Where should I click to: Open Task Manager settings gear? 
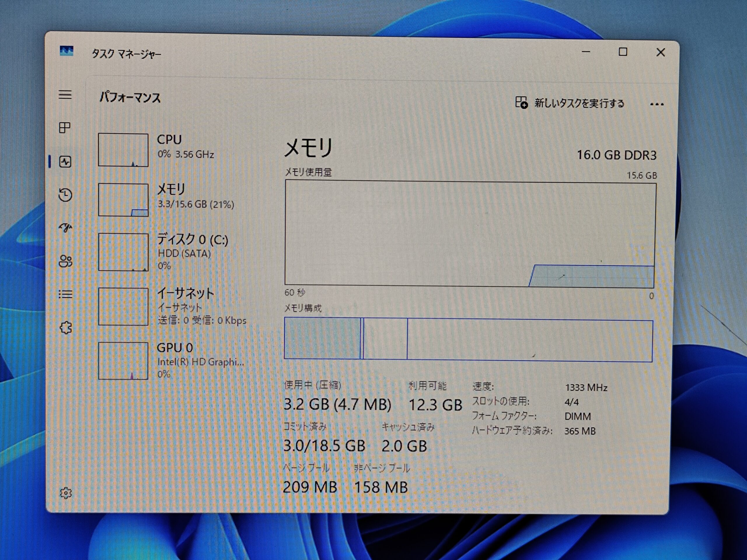pyautogui.click(x=66, y=493)
